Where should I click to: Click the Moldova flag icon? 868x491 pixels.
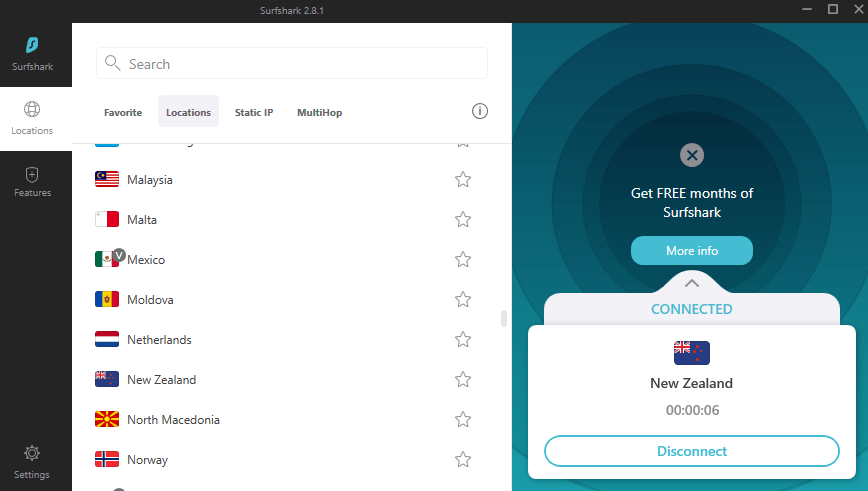(x=107, y=299)
